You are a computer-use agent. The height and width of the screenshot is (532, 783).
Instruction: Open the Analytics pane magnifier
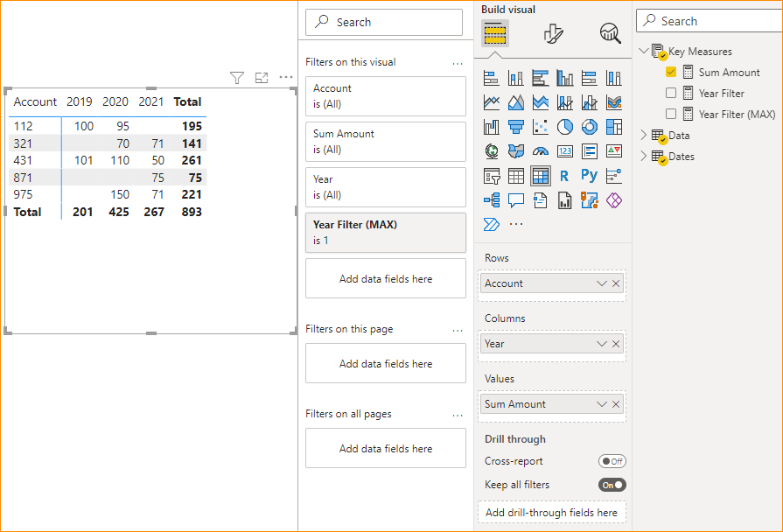pyautogui.click(x=610, y=33)
